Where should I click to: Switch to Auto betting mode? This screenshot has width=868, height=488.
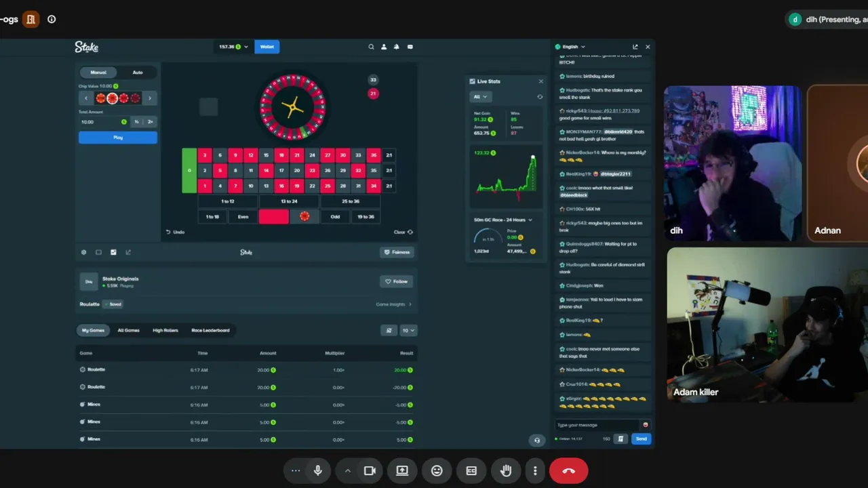point(138,73)
